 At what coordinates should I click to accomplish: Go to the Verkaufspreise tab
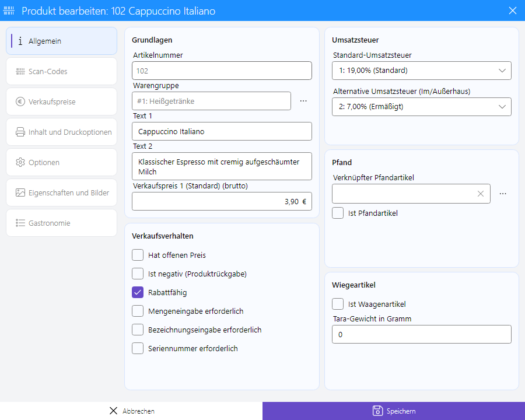click(62, 101)
